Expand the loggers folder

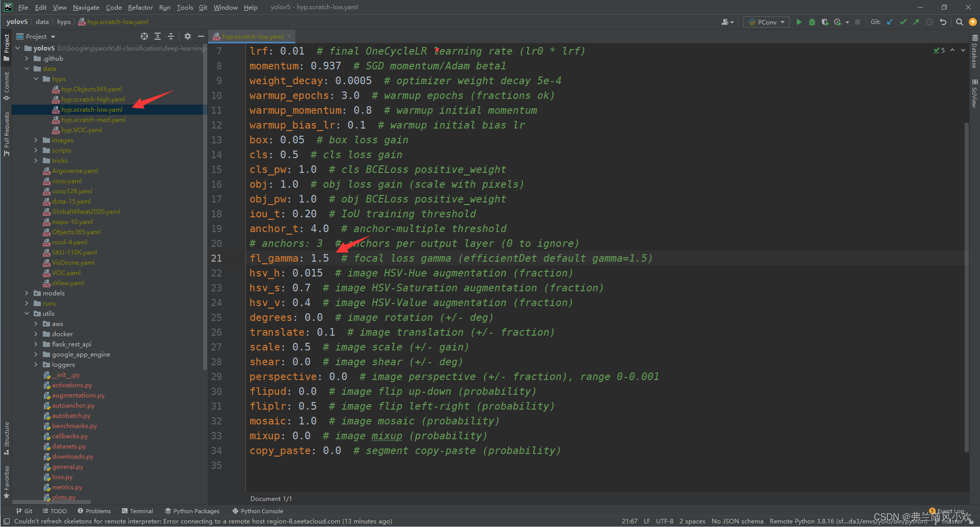click(36, 365)
